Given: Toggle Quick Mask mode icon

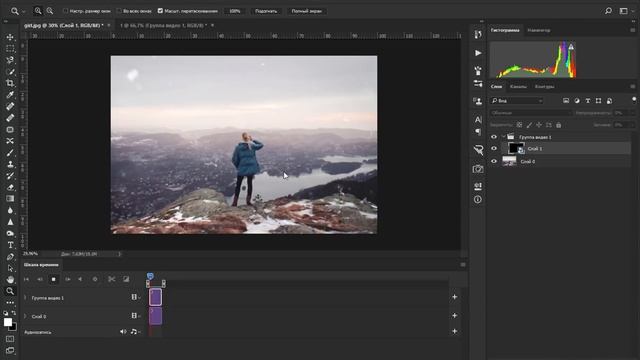Looking at the screenshot, I should [10, 339].
